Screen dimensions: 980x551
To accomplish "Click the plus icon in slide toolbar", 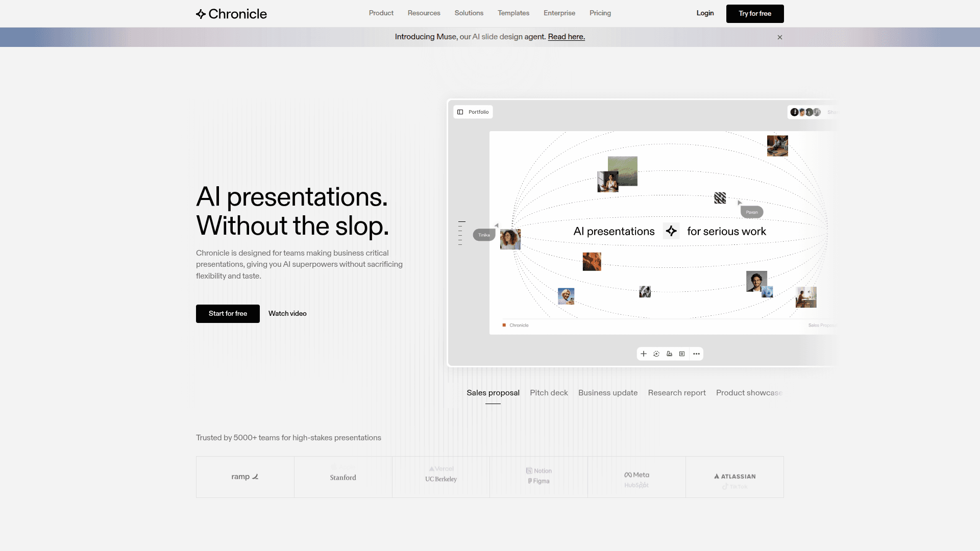I will pos(644,354).
